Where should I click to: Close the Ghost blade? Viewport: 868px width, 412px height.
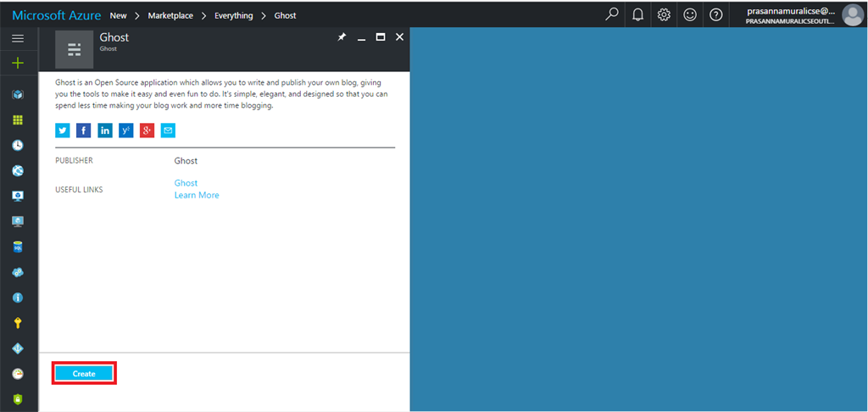399,37
